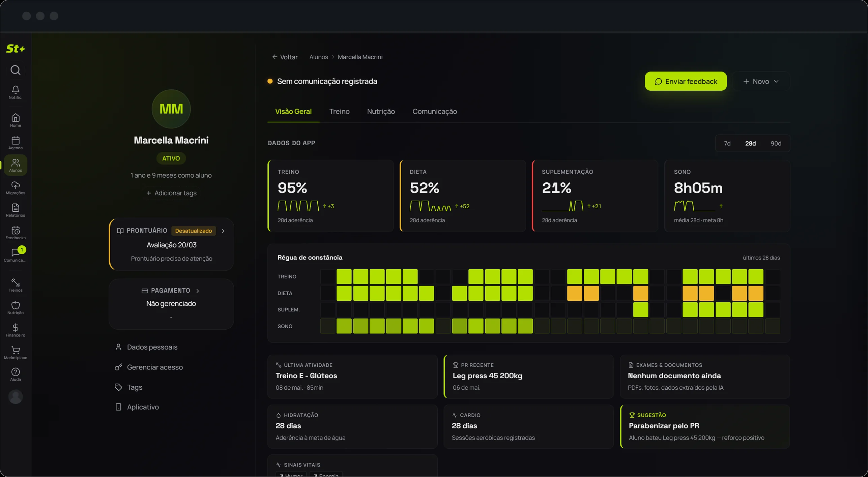
Task: Open Financeiro dollar icon
Action: 16,330
